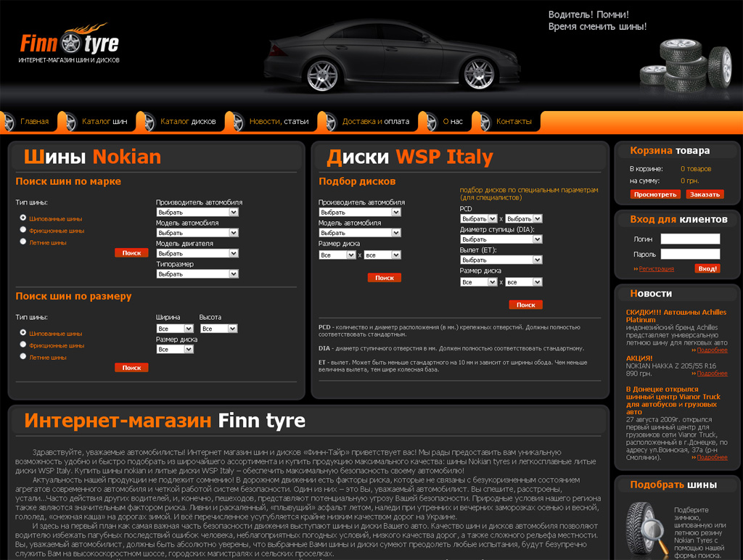
Task: Click the 0 грн. cart total
Action: [689, 181]
